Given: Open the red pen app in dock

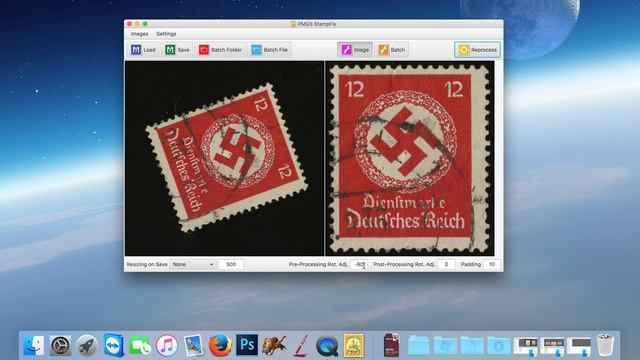Looking at the screenshot, I should [x=300, y=345].
